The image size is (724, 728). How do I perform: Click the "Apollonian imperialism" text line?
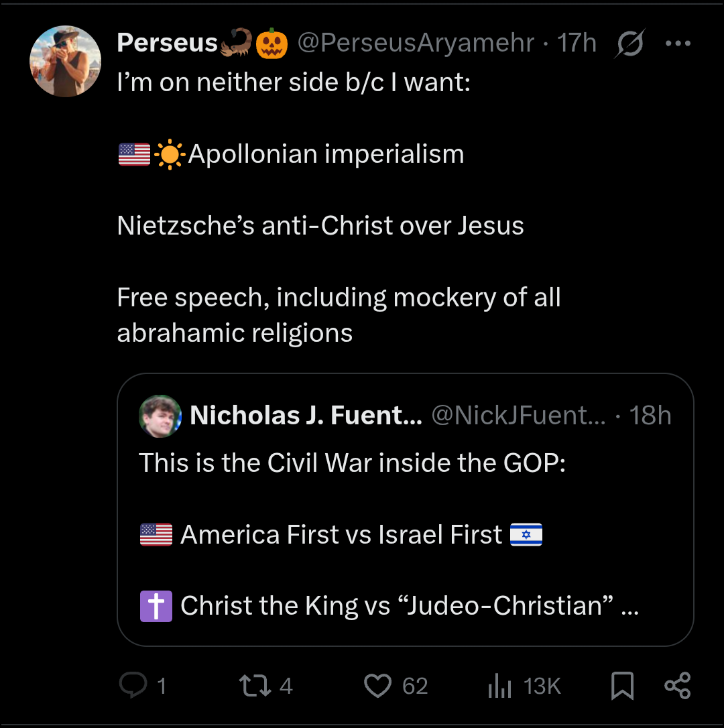tap(326, 154)
